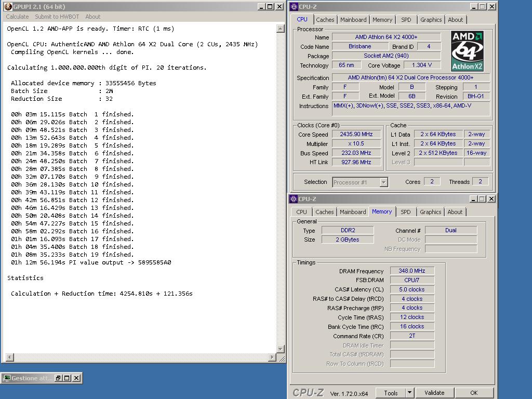Click the memory Size 2 GBytes field
Screen dimensions: 532x399
pos(348,240)
